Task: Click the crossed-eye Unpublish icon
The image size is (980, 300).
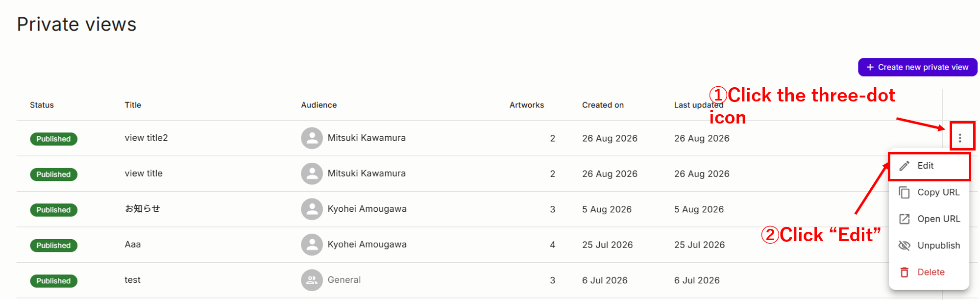Action: tap(905, 246)
